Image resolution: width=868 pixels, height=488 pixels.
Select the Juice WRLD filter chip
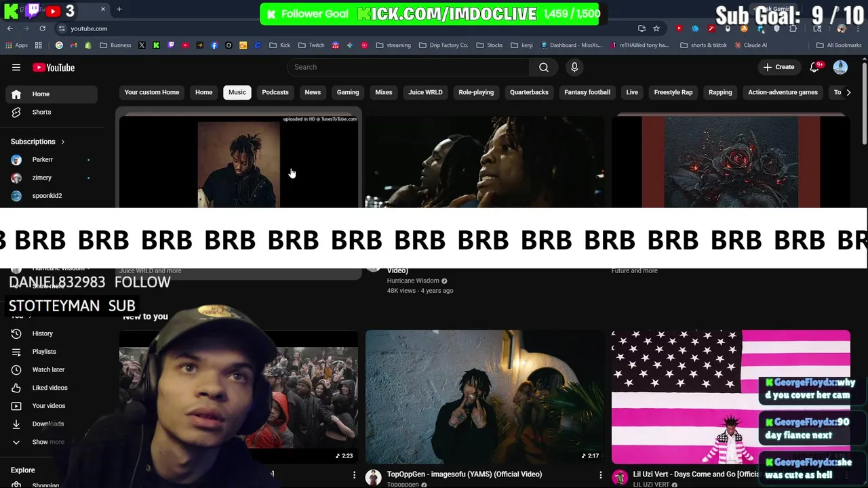[425, 92]
